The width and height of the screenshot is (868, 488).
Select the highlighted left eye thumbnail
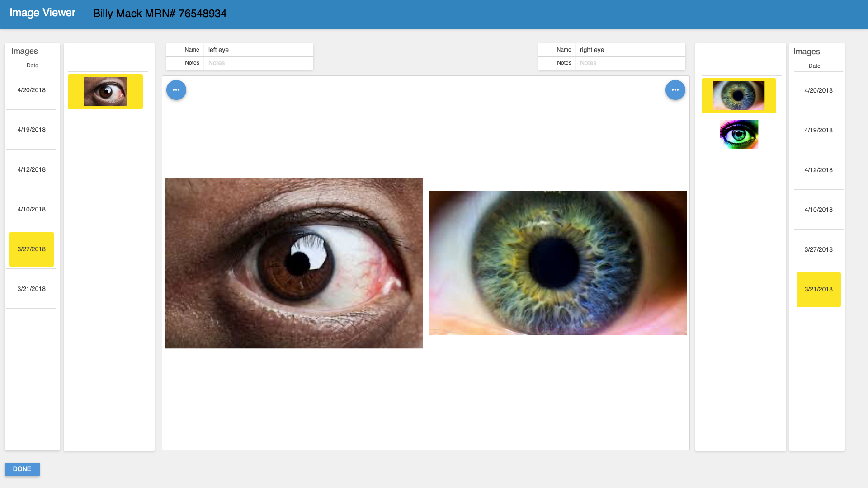click(x=105, y=91)
